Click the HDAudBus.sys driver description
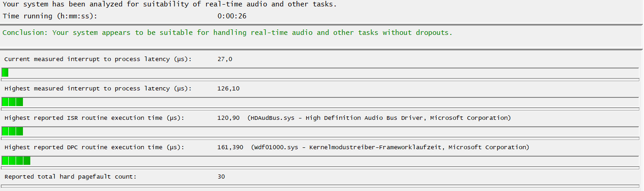Screen dimensions: 644x191 [379, 118]
